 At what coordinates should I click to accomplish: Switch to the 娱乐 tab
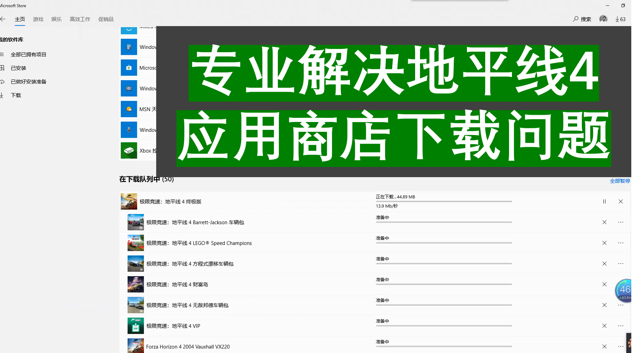(x=56, y=19)
